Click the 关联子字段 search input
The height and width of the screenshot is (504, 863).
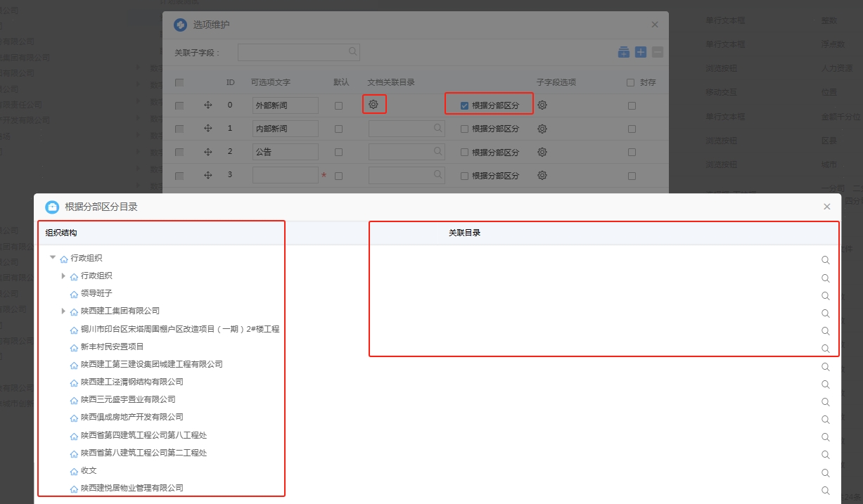coord(294,52)
